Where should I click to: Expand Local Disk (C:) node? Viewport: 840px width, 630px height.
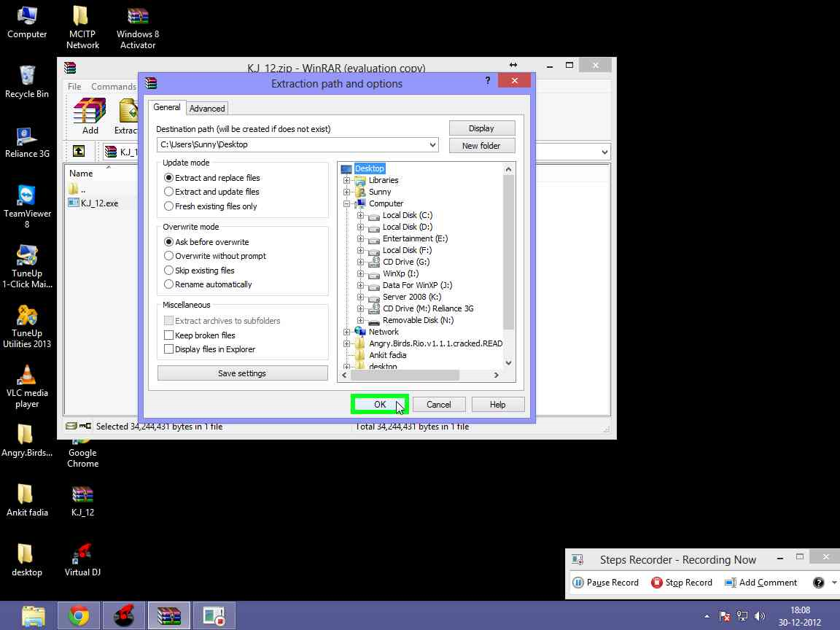click(x=360, y=215)
